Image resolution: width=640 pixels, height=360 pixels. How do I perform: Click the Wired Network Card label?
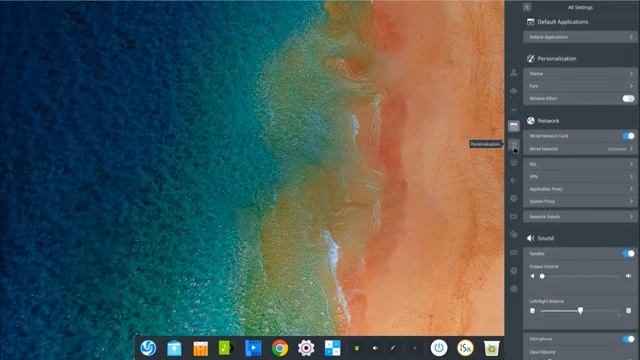coord(549,136)
